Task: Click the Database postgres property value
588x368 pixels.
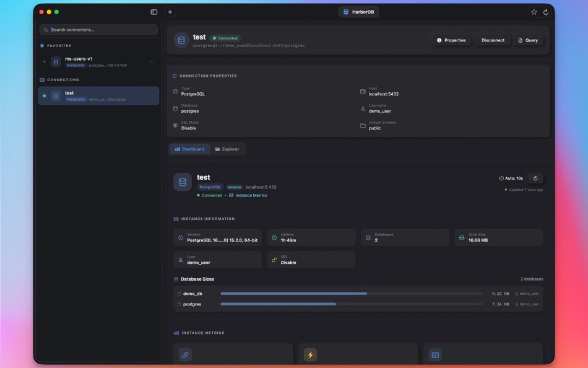Action: pos(190,111)
